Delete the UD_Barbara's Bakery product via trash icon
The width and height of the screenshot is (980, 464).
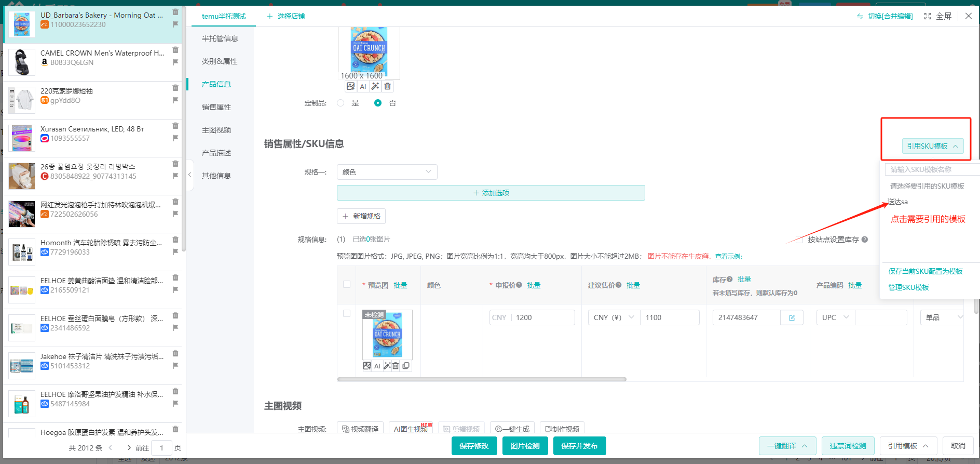[x=175, y=12]
